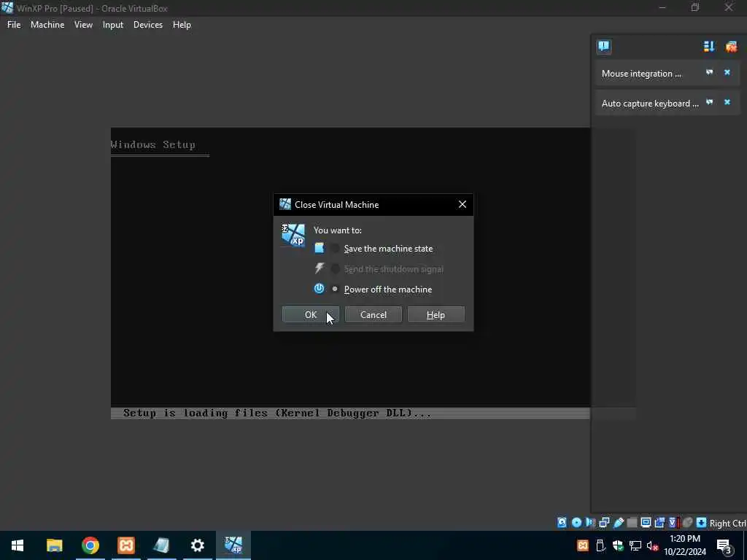Click the audio status indicator
This screenshot has height=560, width=747.
click(590, 522)
